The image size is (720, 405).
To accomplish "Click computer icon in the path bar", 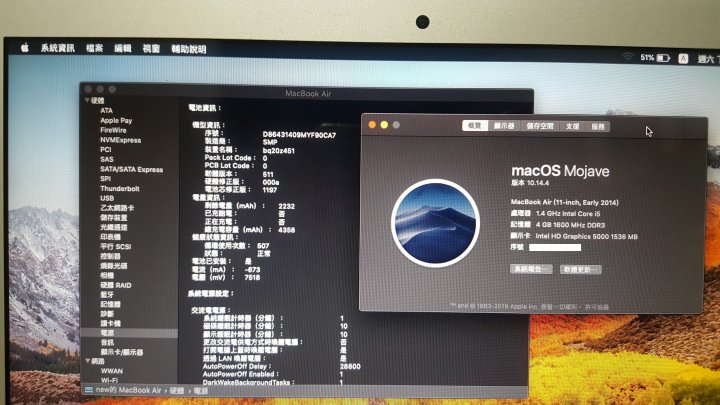I will (89, 390).
